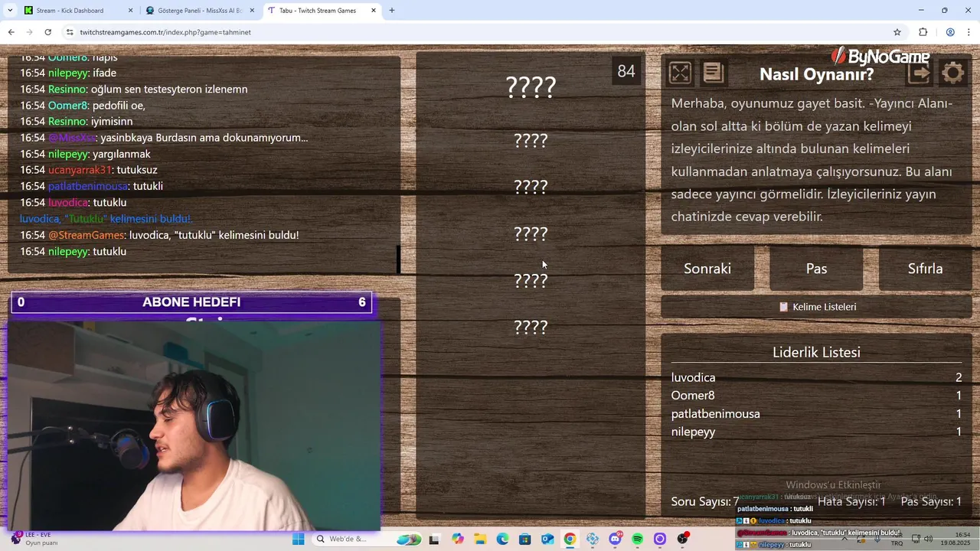Click the timer value 84

click(626, 71)
